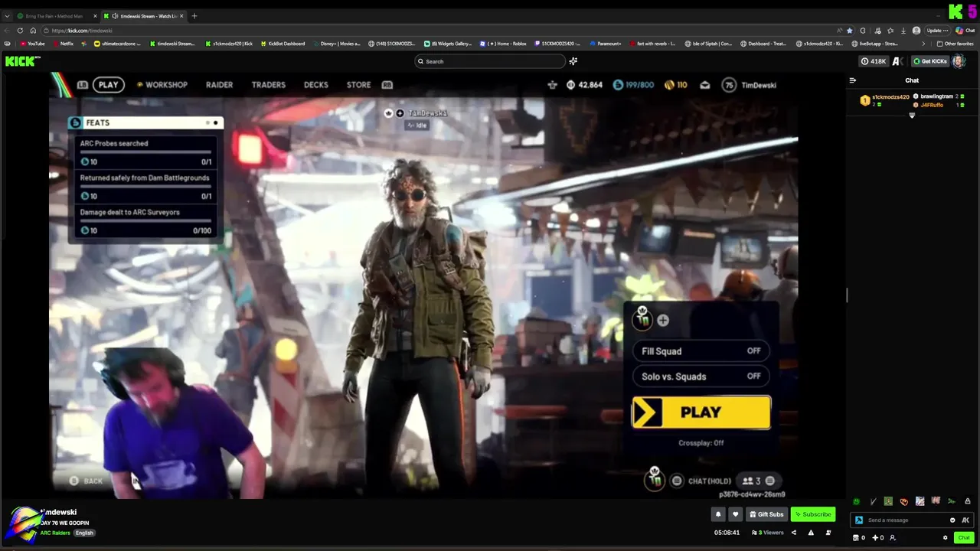Screen dimensions: 980x551
Task: Click the browser Update button
Action: 937,31
